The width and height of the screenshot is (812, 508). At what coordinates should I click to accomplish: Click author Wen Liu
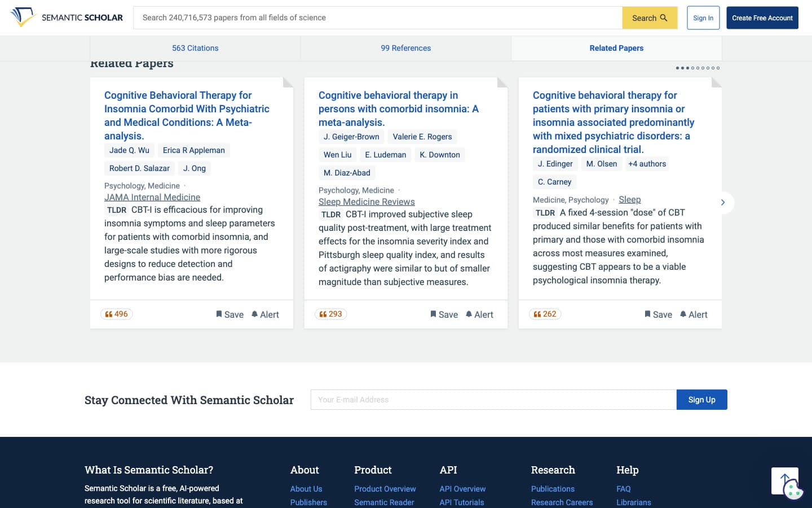tap(337, 155)
